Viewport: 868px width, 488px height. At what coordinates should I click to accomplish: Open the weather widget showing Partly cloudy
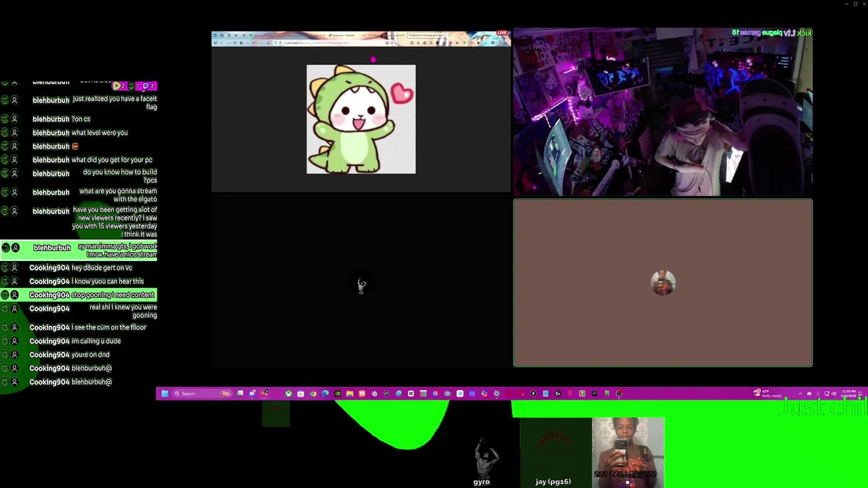click(x=768, y=393)
